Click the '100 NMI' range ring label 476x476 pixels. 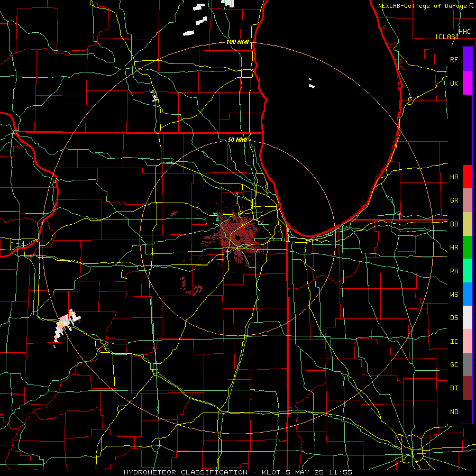237,42
